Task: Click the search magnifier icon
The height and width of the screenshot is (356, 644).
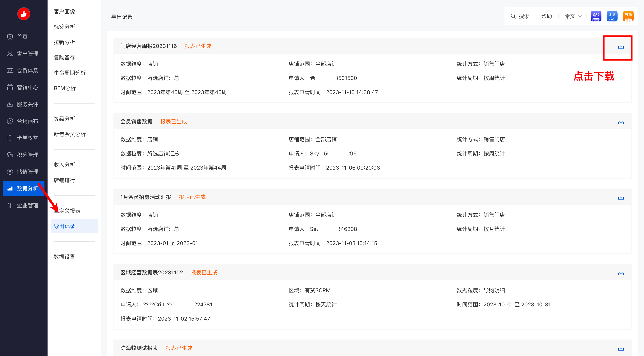Action: (513, 16)
